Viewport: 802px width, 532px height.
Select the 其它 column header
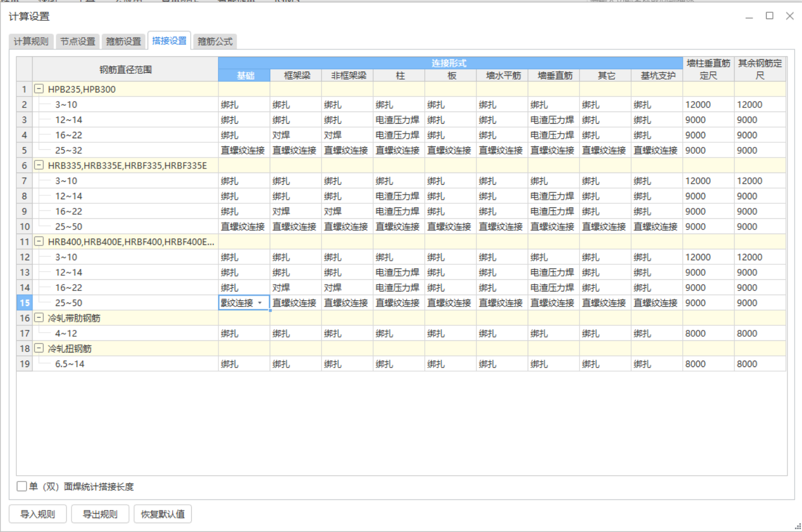(606, 76)
